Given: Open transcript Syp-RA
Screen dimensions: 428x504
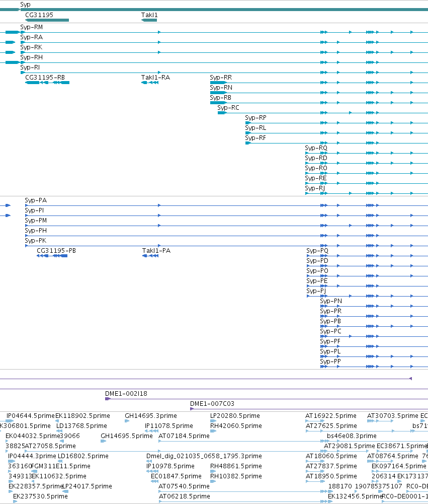Looking at the screenshot, I should pos(32,37).
